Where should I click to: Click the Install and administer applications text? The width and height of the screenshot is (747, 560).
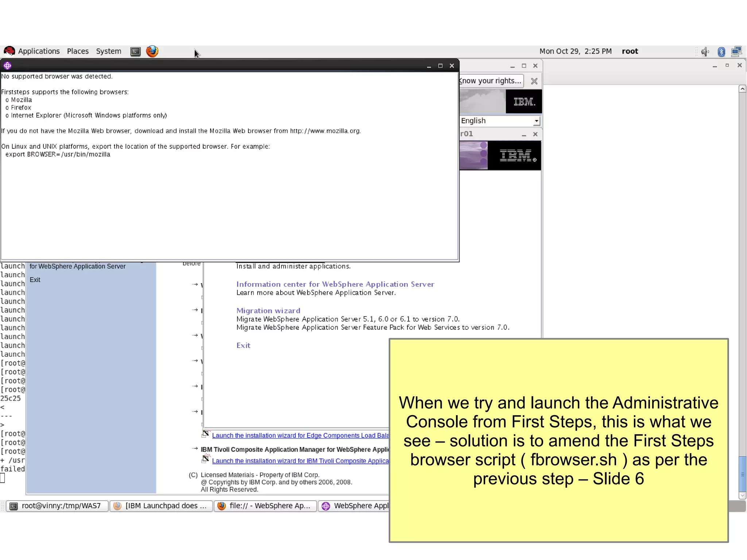pos(293,266)
